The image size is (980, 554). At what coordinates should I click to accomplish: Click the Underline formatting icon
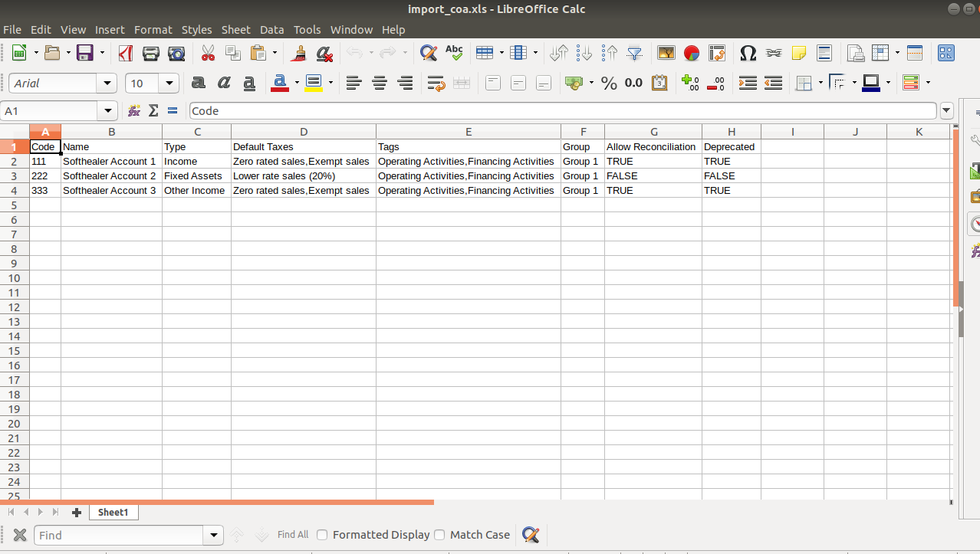coord(249,83)
